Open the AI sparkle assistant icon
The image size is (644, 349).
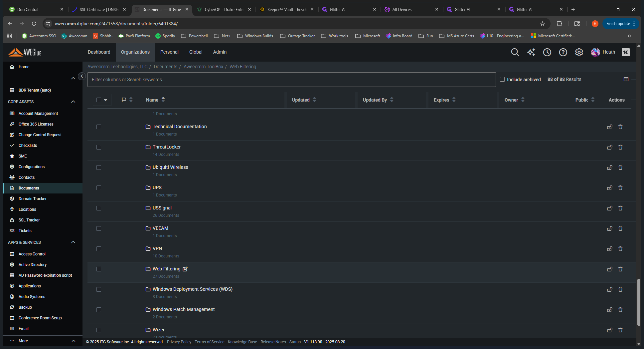(531, 52)
